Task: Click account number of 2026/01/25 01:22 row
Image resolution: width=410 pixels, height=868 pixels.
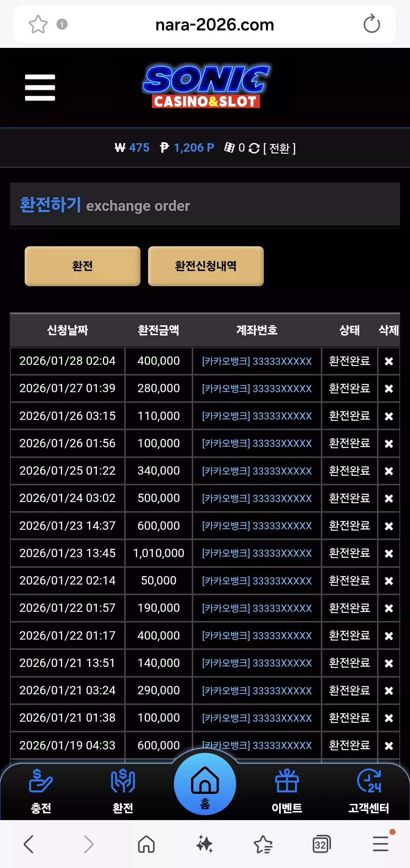Action: point(257,471)
